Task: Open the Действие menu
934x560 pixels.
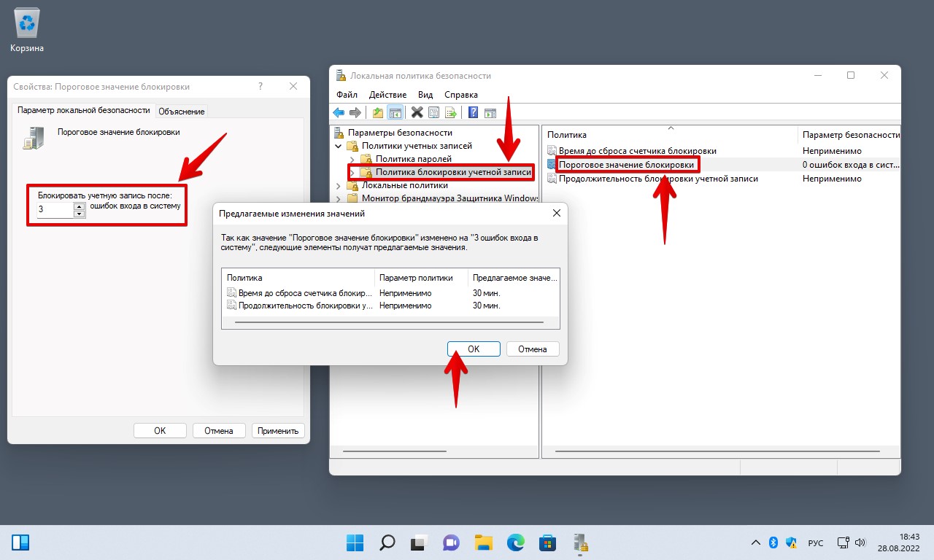Action: coord(387,94)
